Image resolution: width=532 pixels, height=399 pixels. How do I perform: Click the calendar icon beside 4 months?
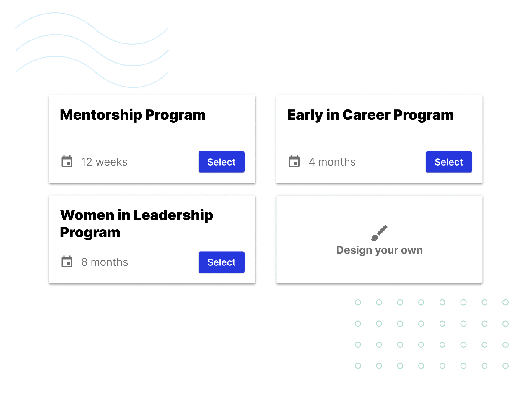click(x=295, y=162)
